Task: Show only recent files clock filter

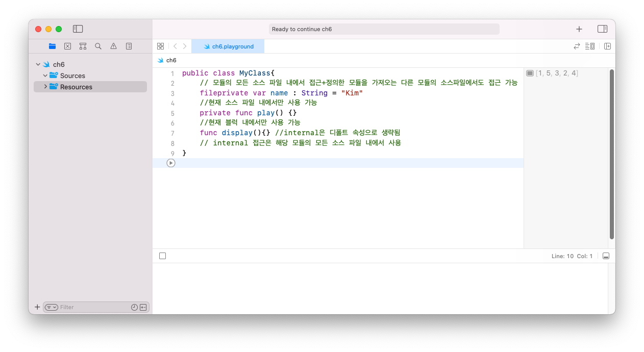Action: 134,307
